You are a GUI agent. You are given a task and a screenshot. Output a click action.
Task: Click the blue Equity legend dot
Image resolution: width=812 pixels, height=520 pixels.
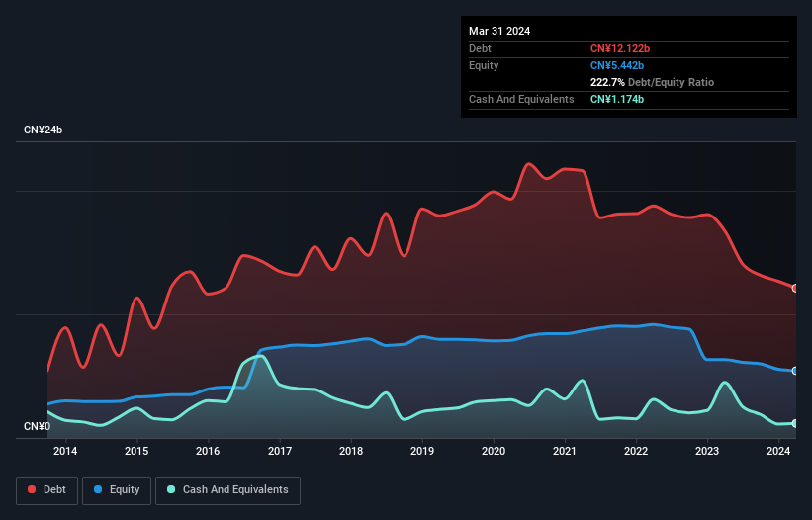[x=98, y=489]
